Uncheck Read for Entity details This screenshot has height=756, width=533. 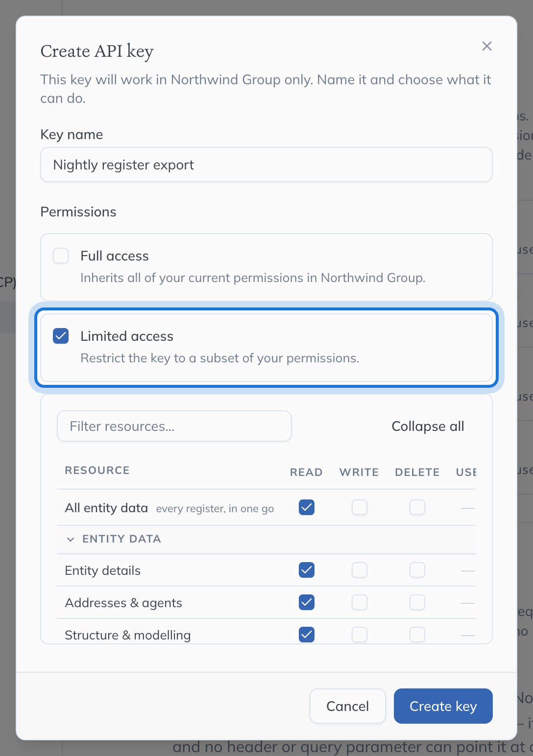click(307, 570)
